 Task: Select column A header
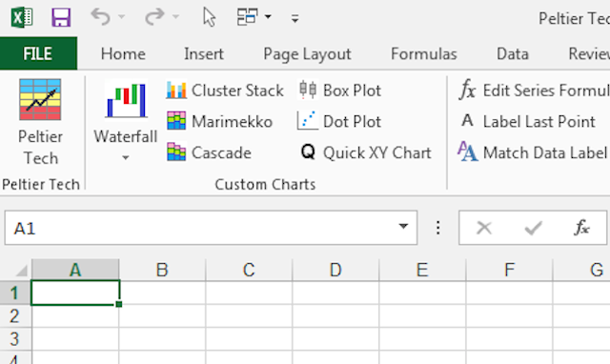coord(75,270)
